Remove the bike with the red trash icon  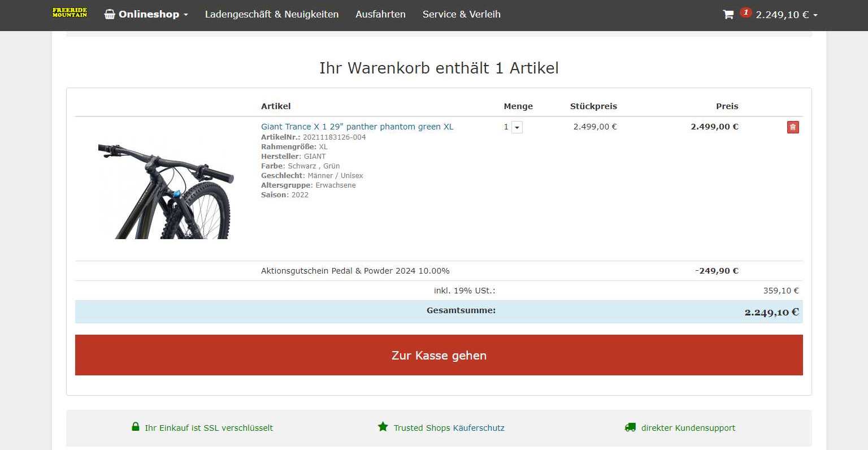tap(792, 127)
